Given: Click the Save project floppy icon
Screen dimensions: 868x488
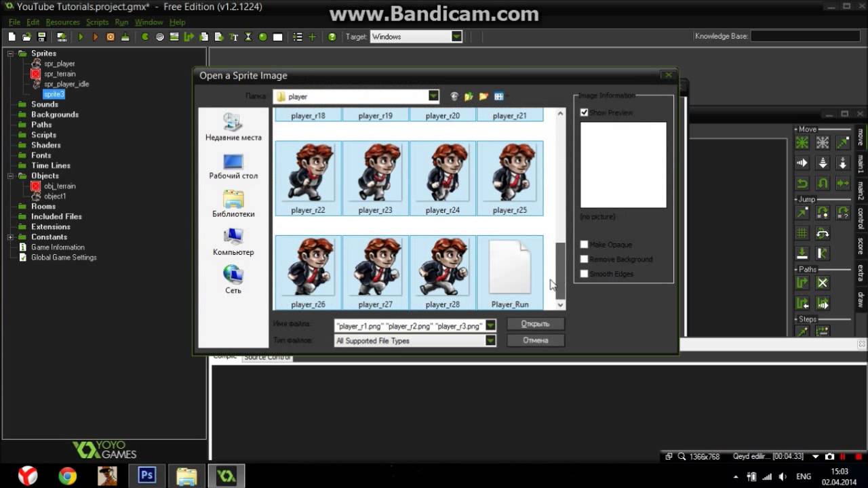Looking at the screenshot, I should pos(41,37).
